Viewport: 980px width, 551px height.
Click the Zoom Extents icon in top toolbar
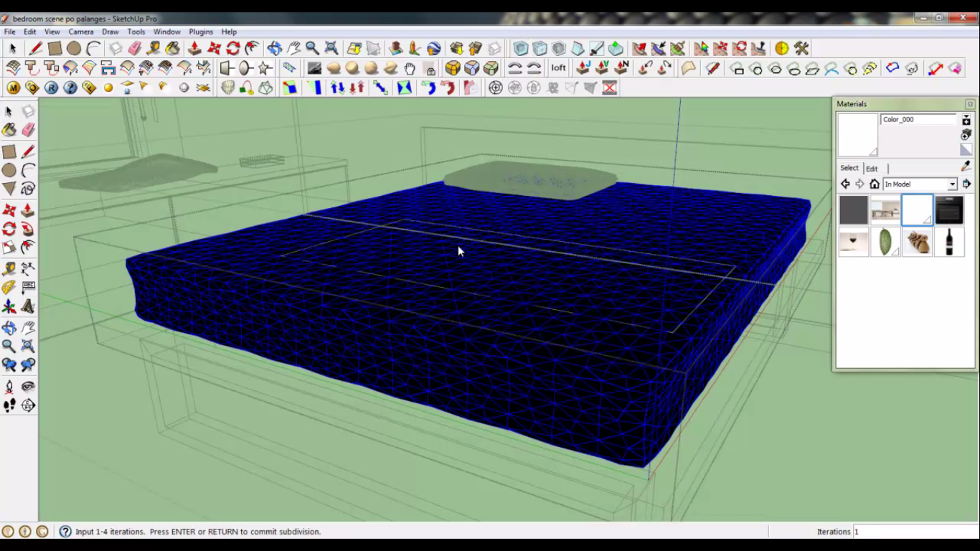(331, 49)
